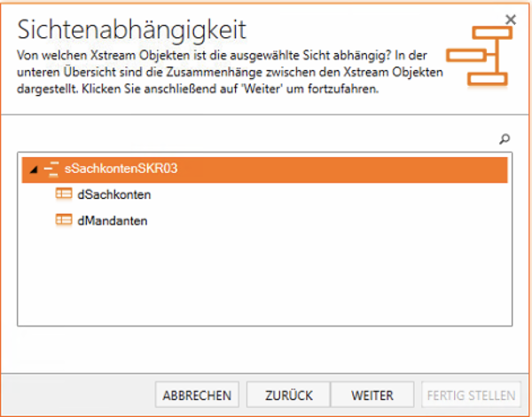Click the view icon beside sSachkontenSKR03
Image resolution: width=532 pixels, height=417 pixels.
click(51, 169)
